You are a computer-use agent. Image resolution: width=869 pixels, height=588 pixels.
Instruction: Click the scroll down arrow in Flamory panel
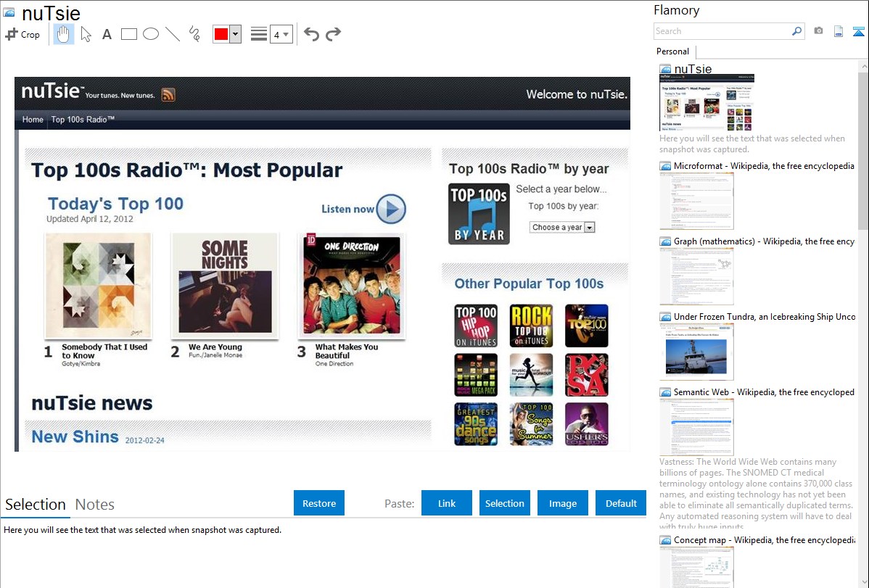[863, 582]
